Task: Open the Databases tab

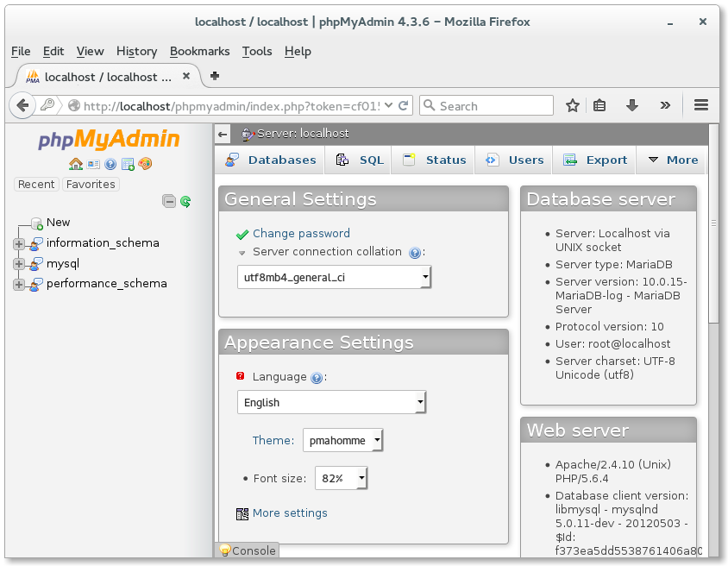Action: [270, 160]
